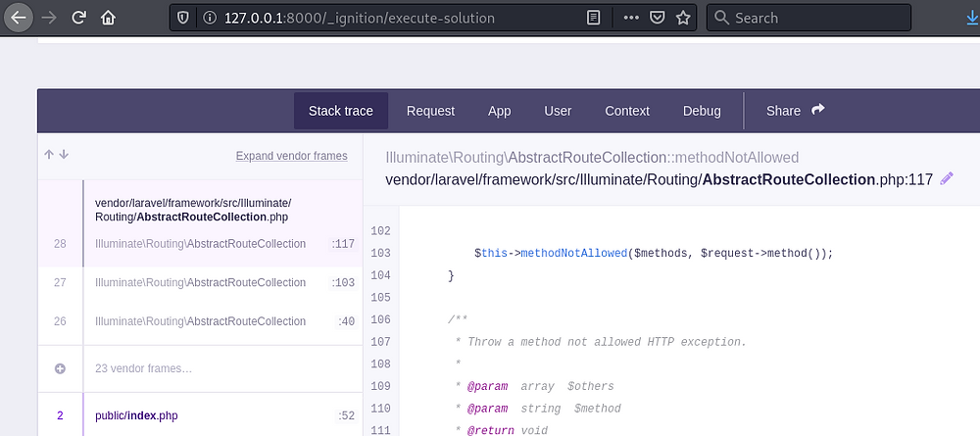The height and width of the screenshot is (436, 980).
Task: Open page actions three-dot menu
Action: (x=631, y=18)
